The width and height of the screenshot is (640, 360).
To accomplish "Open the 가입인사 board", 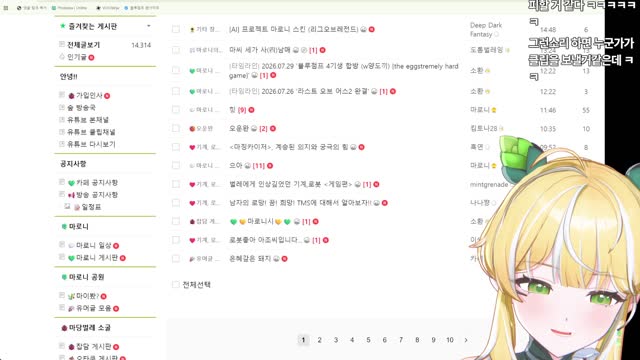I will tap(89, 96).
